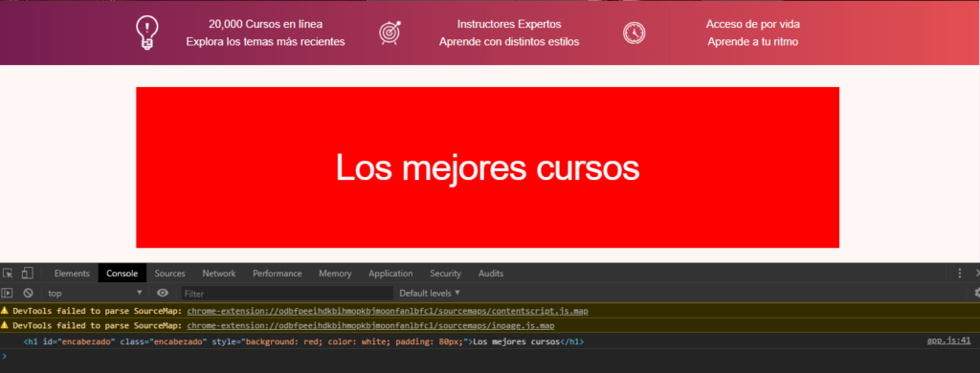Show the console sidebar
Screen dimensions: 980x373
tap(7, 293)
